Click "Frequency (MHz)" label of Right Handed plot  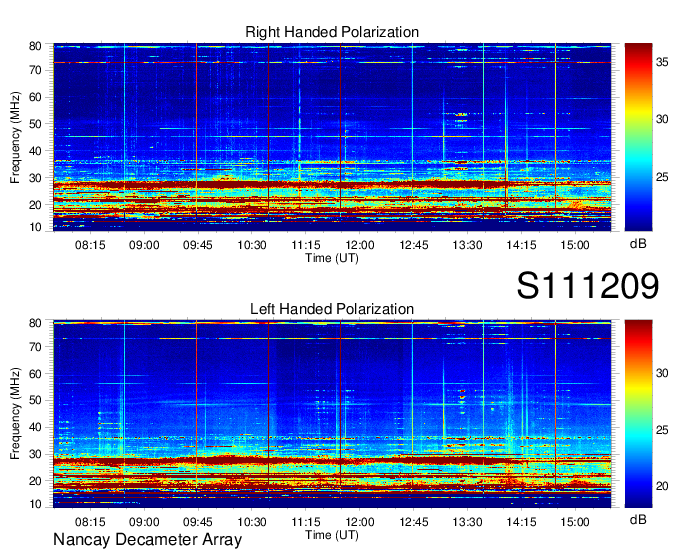pyautogui.click(x=15, y=137)
